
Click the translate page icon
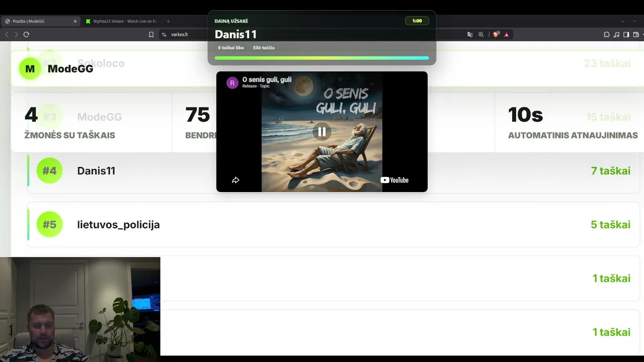(470, 35)
